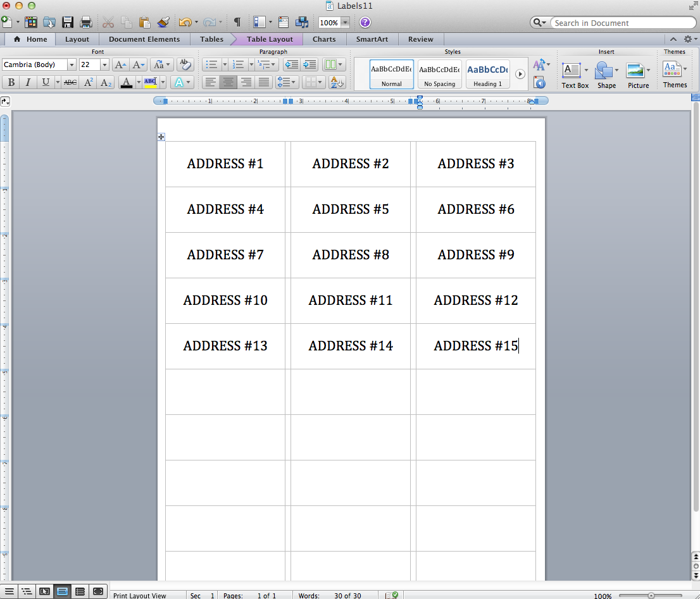Click the Redo arrow icon
Viewport: 700px width, 599px height.
click(x=209, y=22)
